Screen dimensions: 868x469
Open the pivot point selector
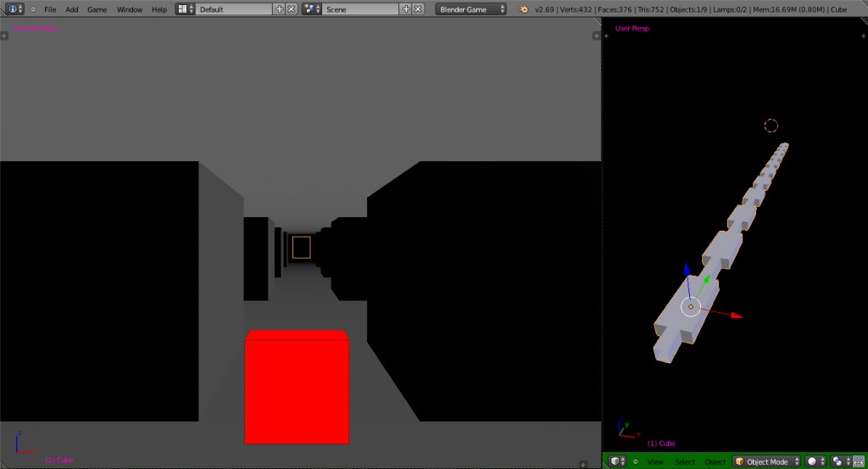click(x=840, y=461)
